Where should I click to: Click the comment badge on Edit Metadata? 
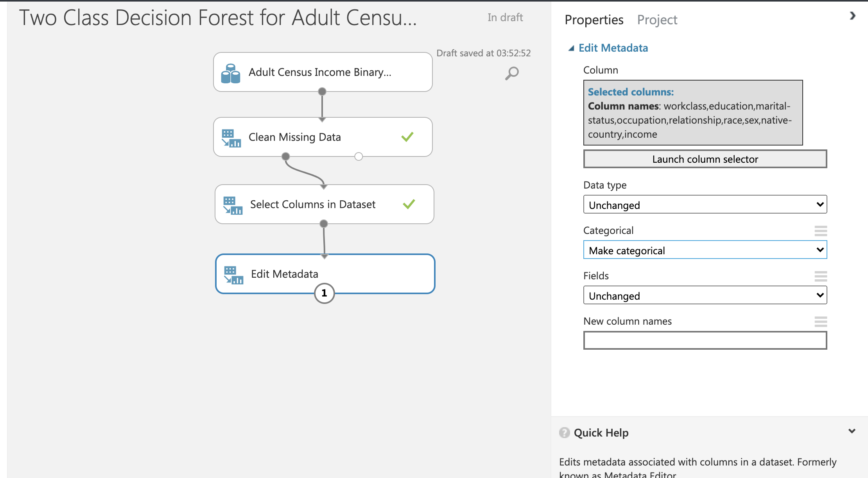point(324,293)
